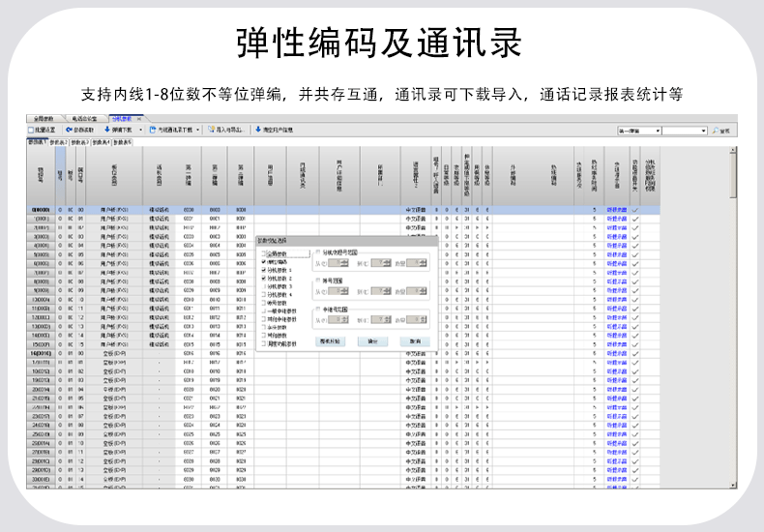
Task: Click the 参数读取 refresh icon
Action: tap(69, 130)
